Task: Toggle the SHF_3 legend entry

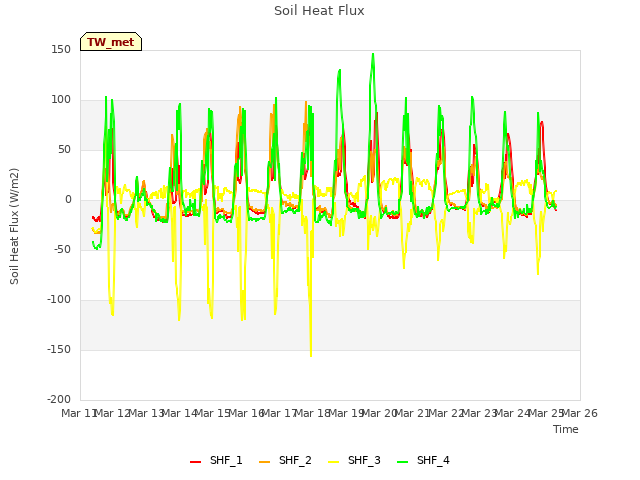Action: pyautogui.click(x=354, y=460)
